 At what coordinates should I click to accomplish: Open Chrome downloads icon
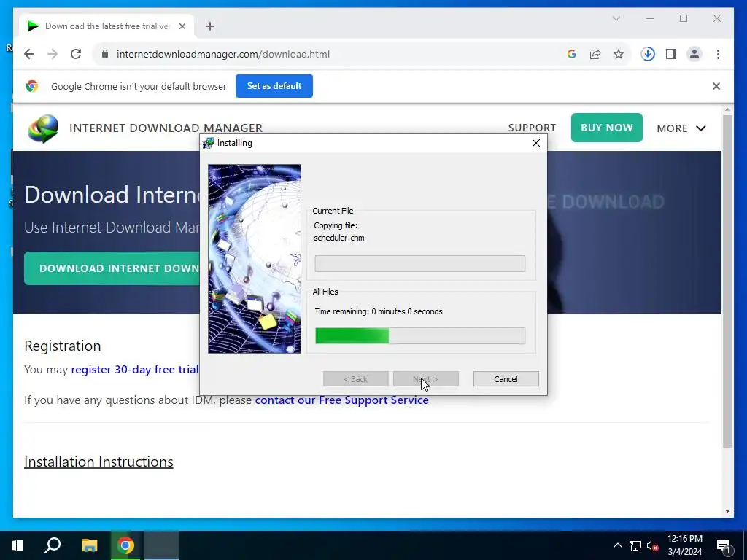pyautogui.click(x=648, y=54)
